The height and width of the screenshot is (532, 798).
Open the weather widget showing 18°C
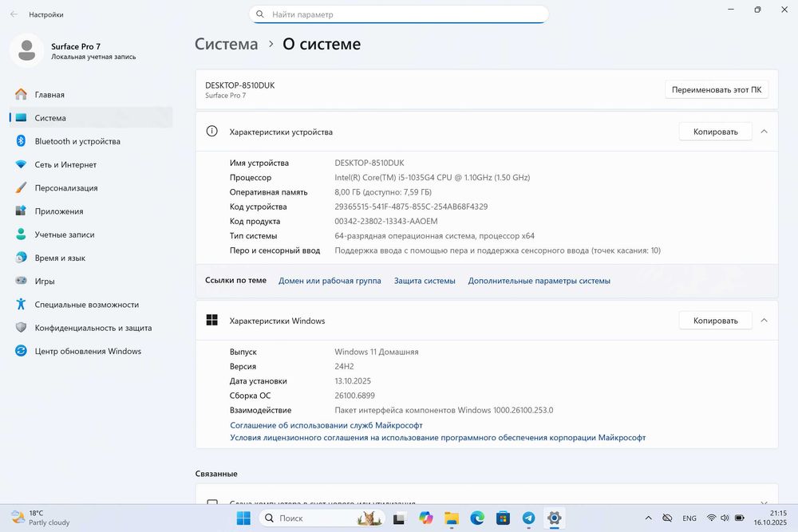coord(41,518)
